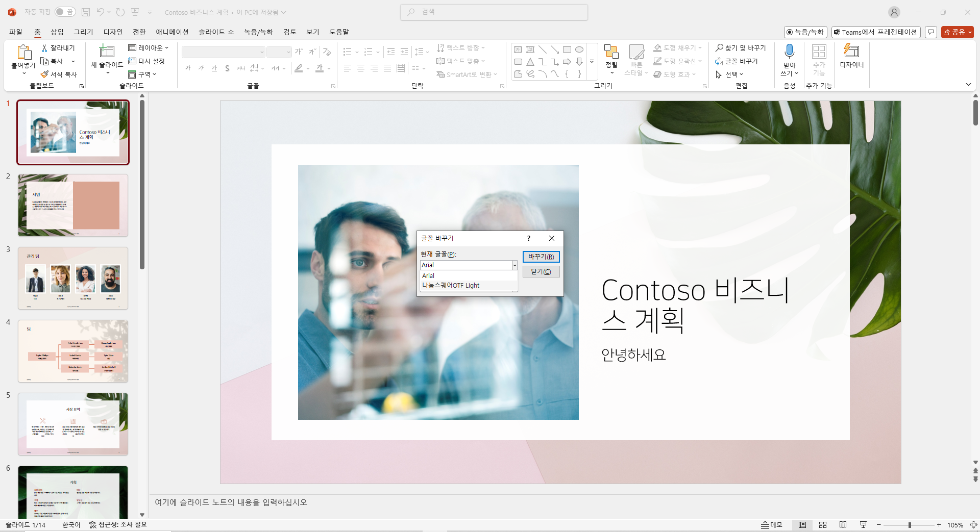Click the Record (녹음/녹화) button top right
The image size is (980, 532).
804,32
